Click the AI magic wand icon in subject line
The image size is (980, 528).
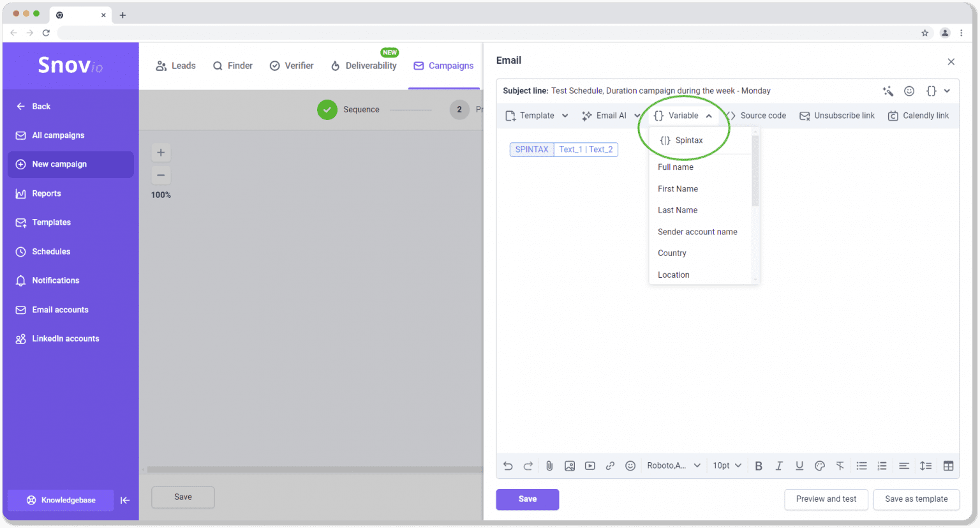[x=888, y=91]
